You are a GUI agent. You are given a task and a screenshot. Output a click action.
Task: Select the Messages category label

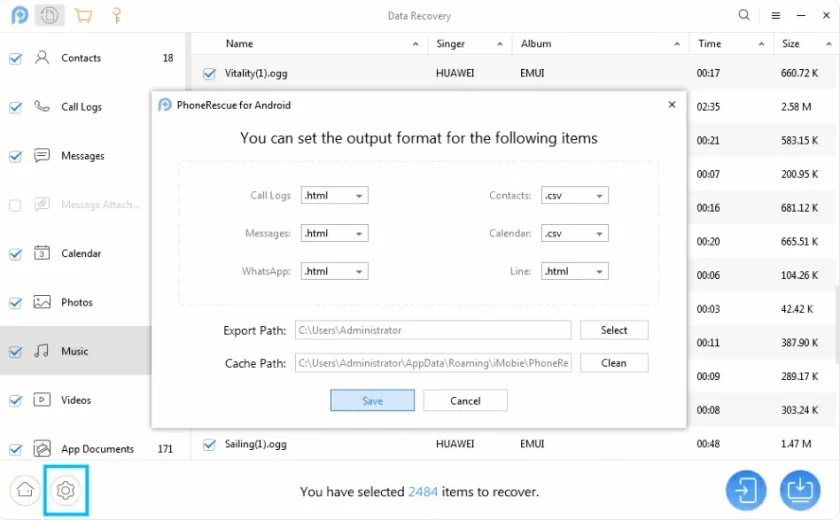click(82, 156)
